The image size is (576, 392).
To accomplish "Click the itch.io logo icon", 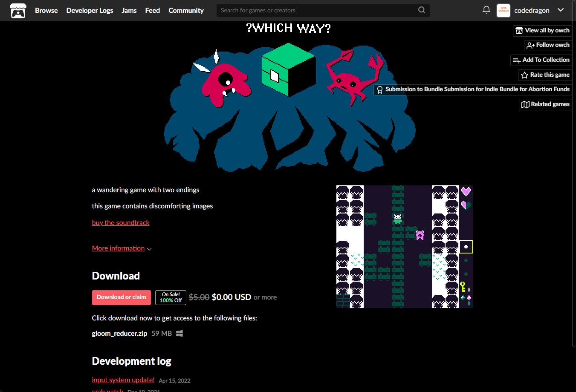I will point(18,11).
